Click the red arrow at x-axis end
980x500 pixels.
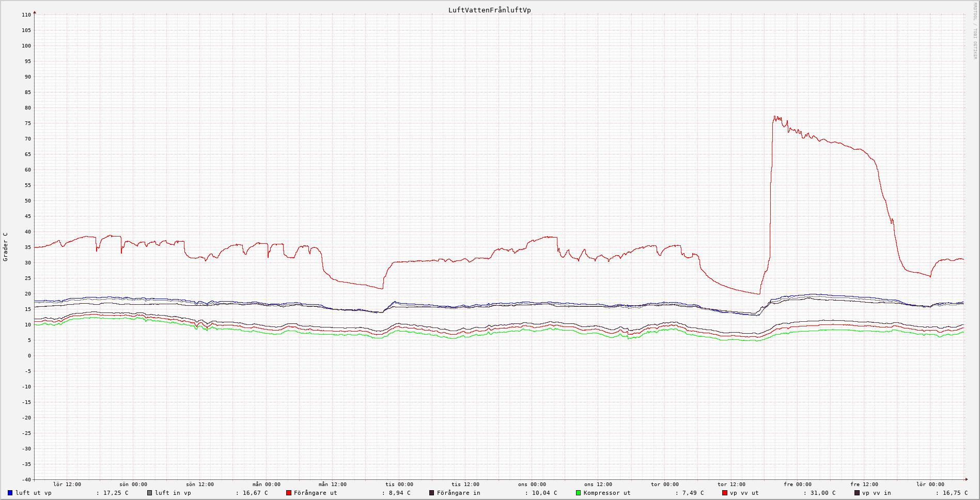pyautogui.click(x=966, y=479)
